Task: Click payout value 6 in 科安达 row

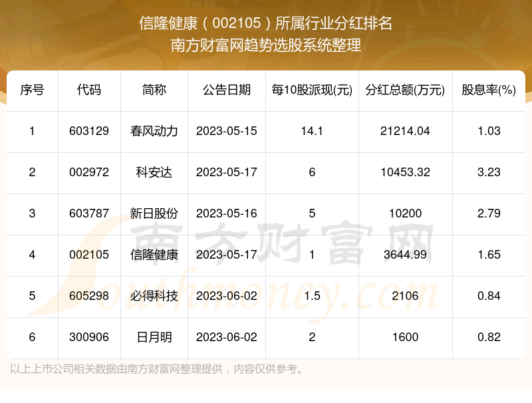Action: click(x=312, y=172)
